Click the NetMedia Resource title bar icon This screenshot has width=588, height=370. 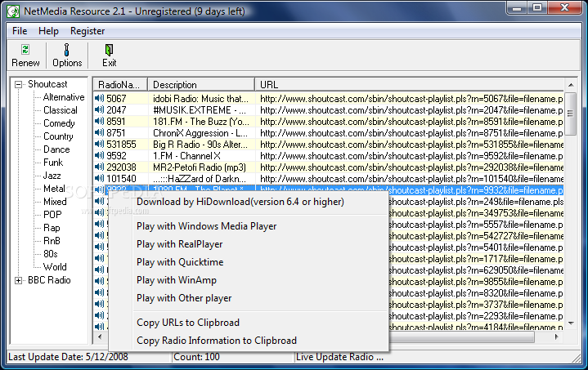point(14,11)
